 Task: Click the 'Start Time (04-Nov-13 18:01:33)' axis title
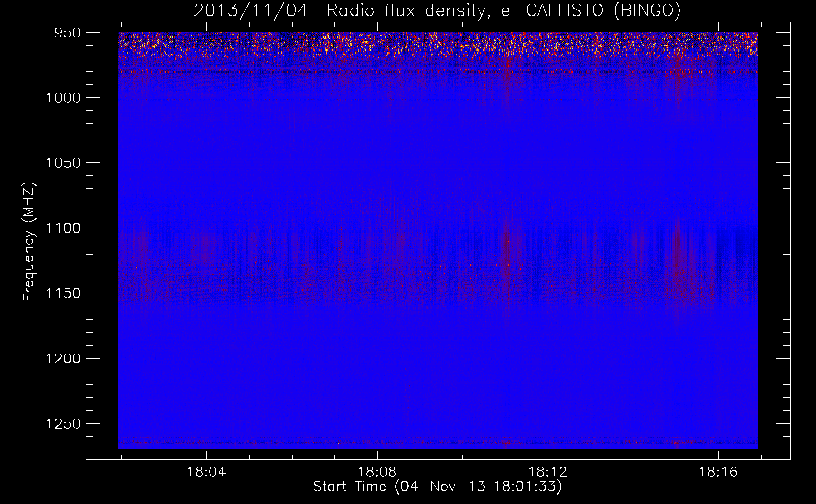click(x=437, y=487)
